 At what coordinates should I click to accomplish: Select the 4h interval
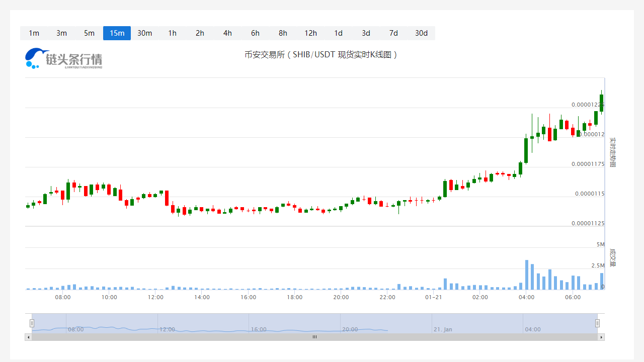(227, 33)
